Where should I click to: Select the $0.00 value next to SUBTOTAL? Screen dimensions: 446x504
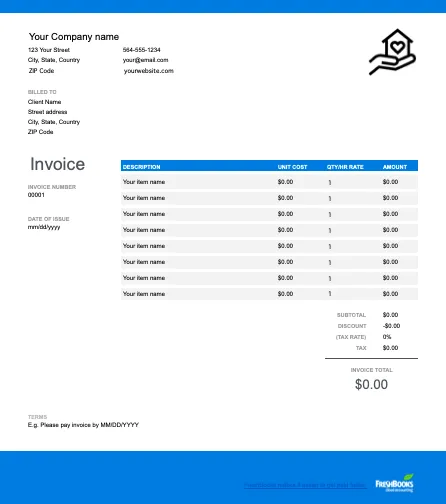click(x=390, y=315)
